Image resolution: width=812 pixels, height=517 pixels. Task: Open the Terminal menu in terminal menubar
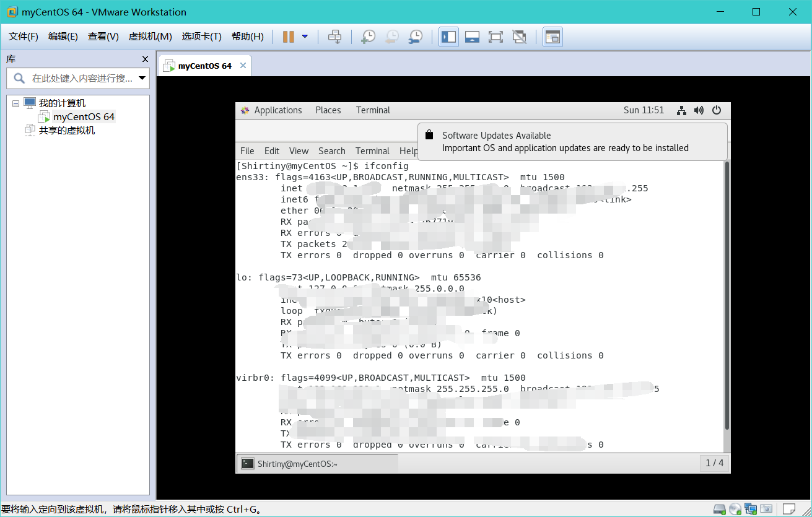372,151
